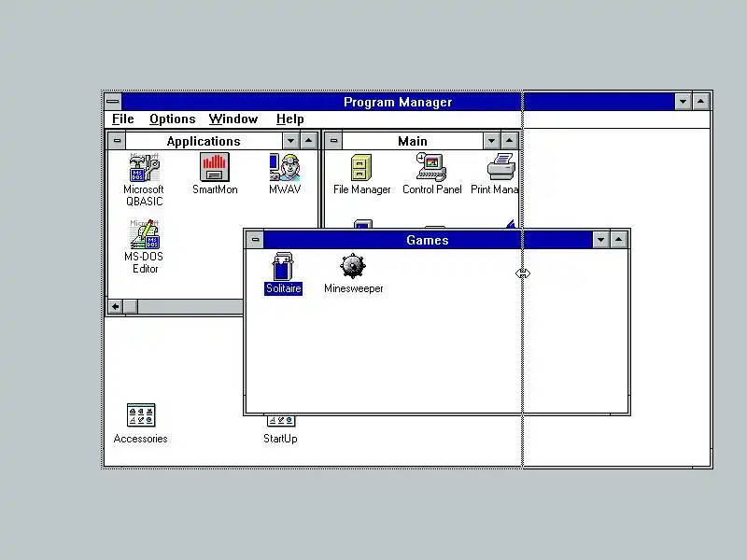Open the Options menu
747x560 pixels.
click(x=173, y=119)
